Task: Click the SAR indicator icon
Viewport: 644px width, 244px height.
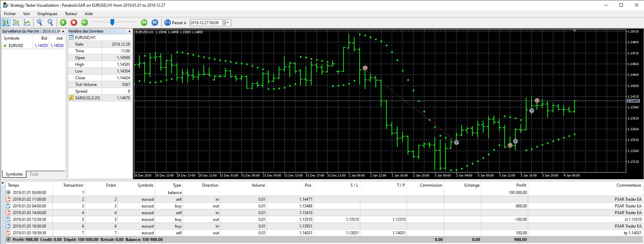Action: [x=71, y=98]
